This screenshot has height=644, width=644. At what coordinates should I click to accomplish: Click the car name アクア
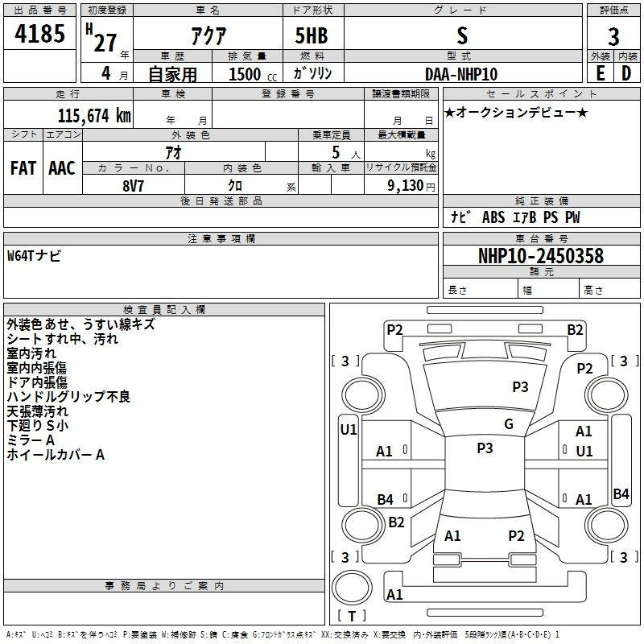pyautogui.click(x=207, y=35)
